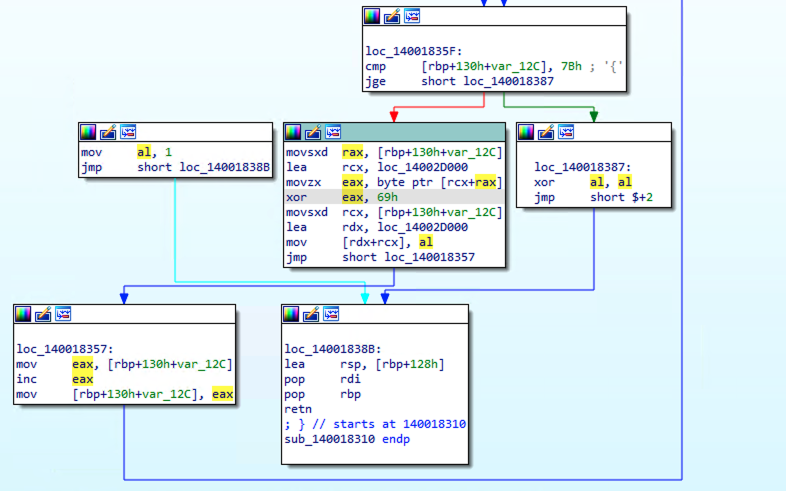Screen dimensions: 786x491
Task: Select the jge target operand loc_140018387
Action: pyautogui.click(x=503, y=82)
